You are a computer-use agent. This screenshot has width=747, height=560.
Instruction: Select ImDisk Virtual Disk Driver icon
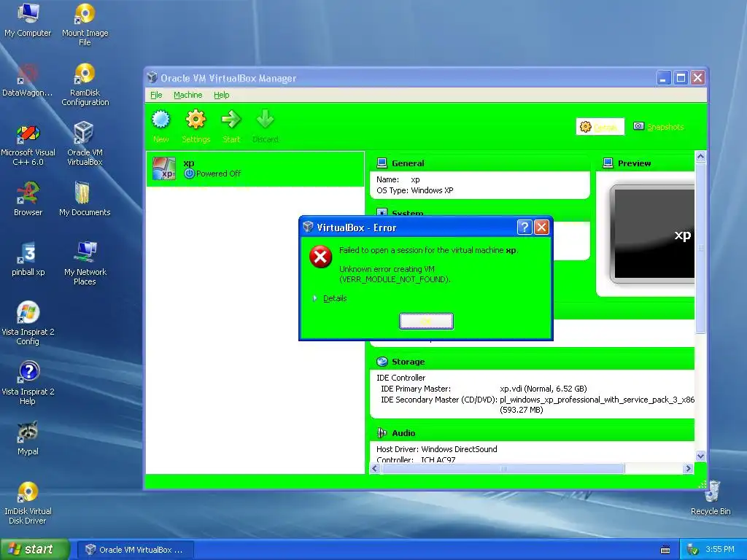click(x=28, y=503)
